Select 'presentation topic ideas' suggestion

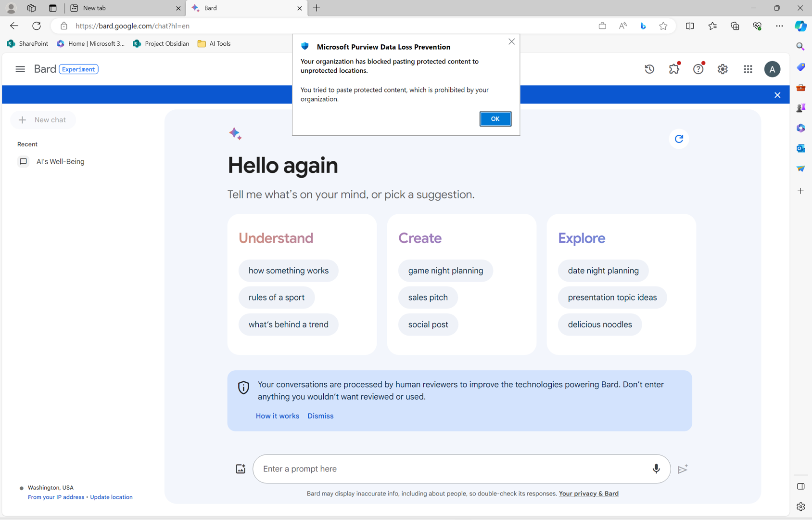point(612,298)
